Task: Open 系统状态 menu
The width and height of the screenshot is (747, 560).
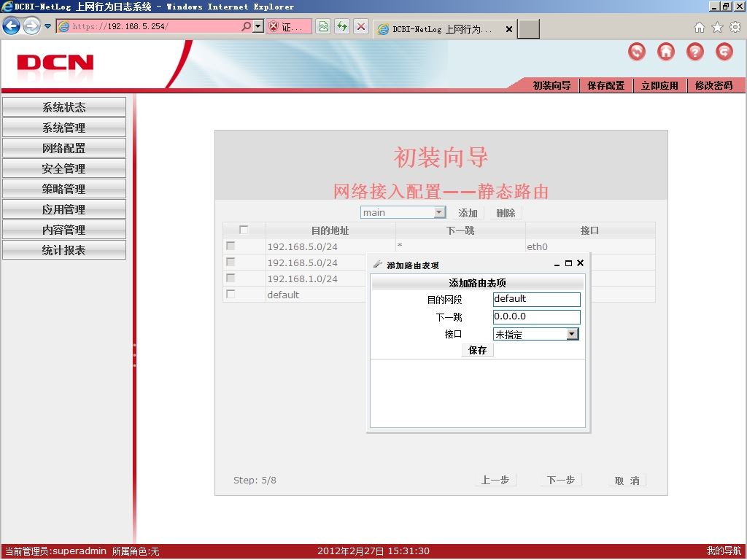Action: 64,107
